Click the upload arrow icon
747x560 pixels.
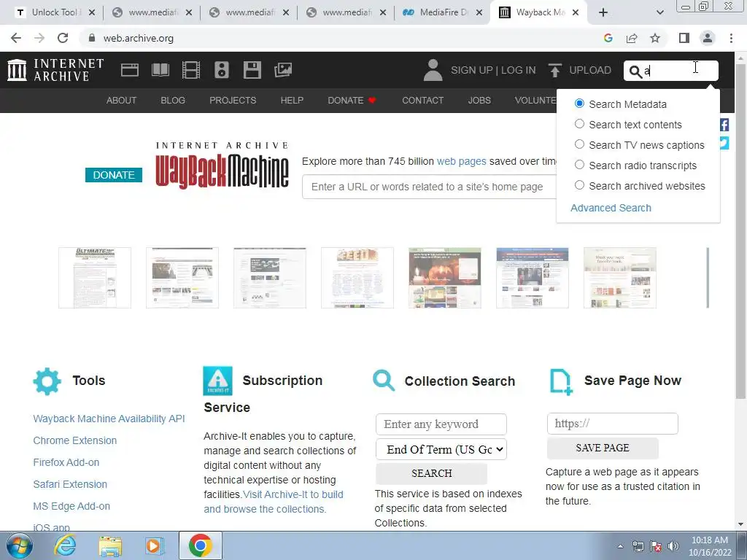coord(554,70)
